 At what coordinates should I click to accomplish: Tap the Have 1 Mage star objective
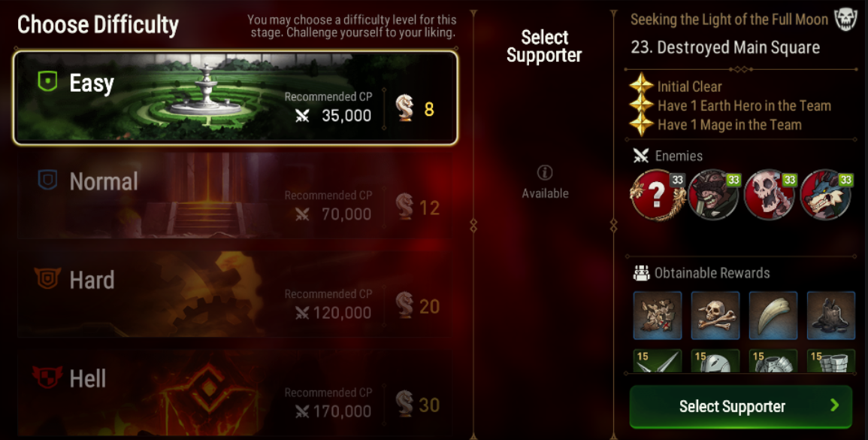coord(715,125)
